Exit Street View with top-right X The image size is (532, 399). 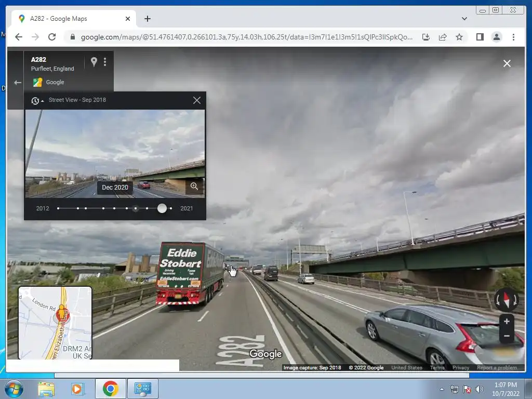507,63
